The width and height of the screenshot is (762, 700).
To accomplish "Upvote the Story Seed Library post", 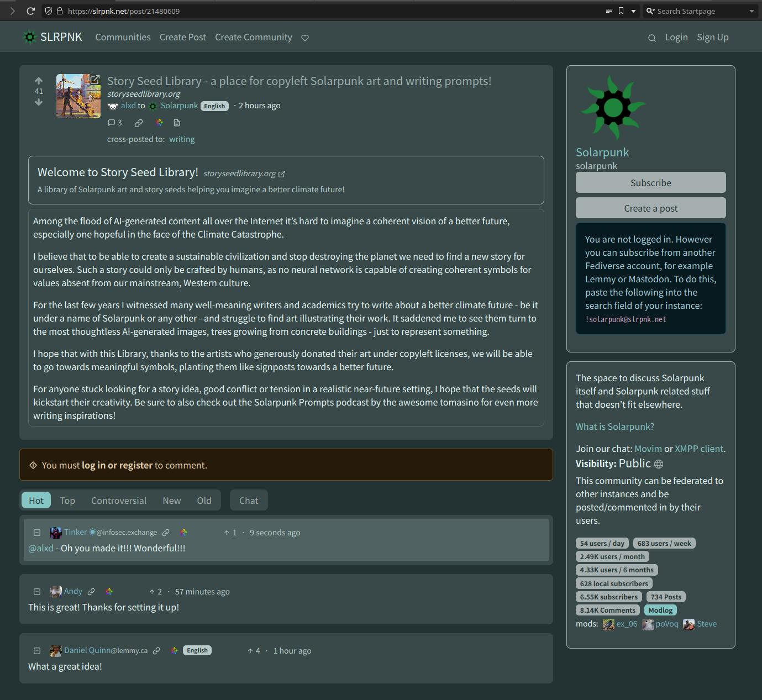I will [39, 81].
